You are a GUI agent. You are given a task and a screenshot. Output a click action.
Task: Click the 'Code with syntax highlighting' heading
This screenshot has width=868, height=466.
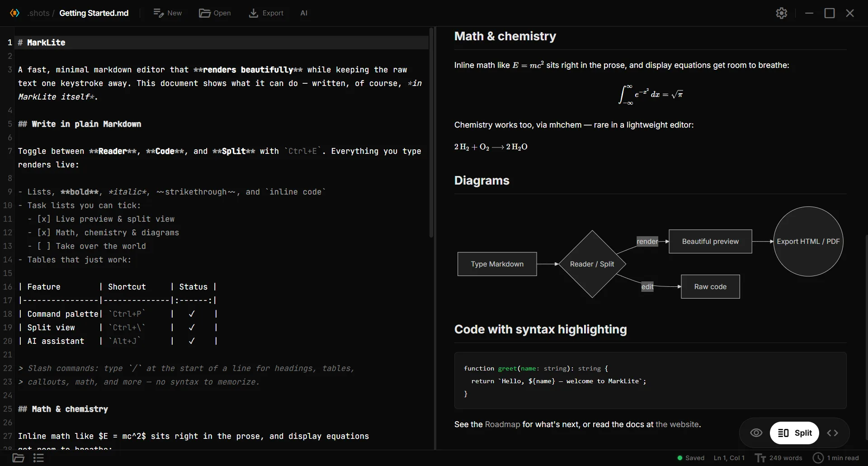(x=541, y=329)
